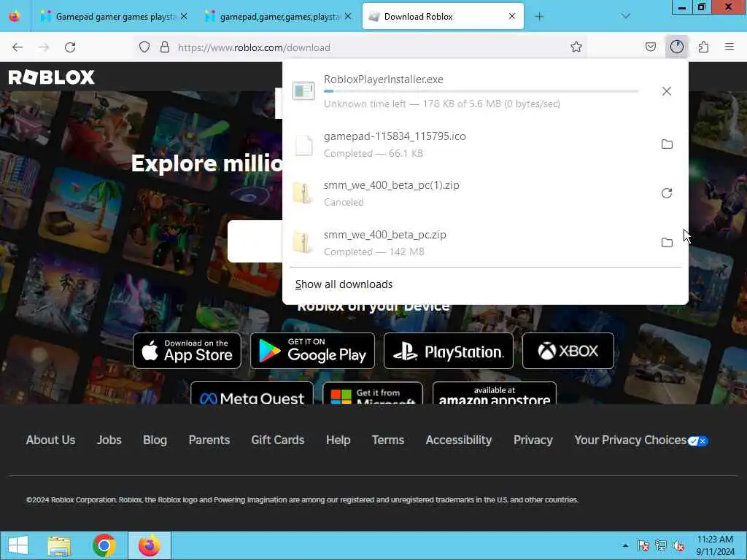Open the Gift Cards footer link

278,440
